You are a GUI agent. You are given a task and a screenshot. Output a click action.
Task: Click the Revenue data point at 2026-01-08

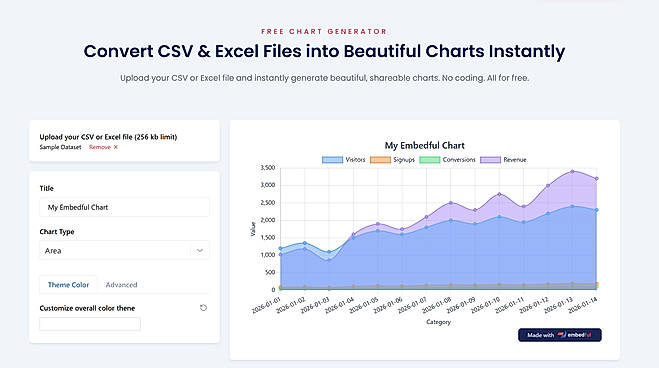(451, 203)
